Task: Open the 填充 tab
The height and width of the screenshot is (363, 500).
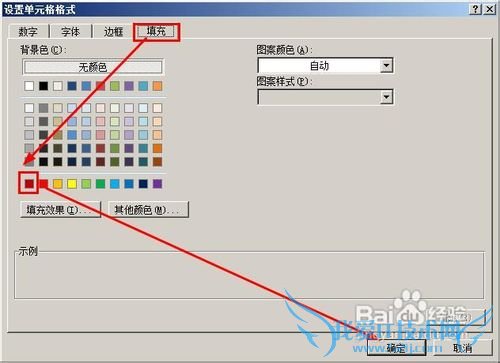Action: (x=156, y=31)
